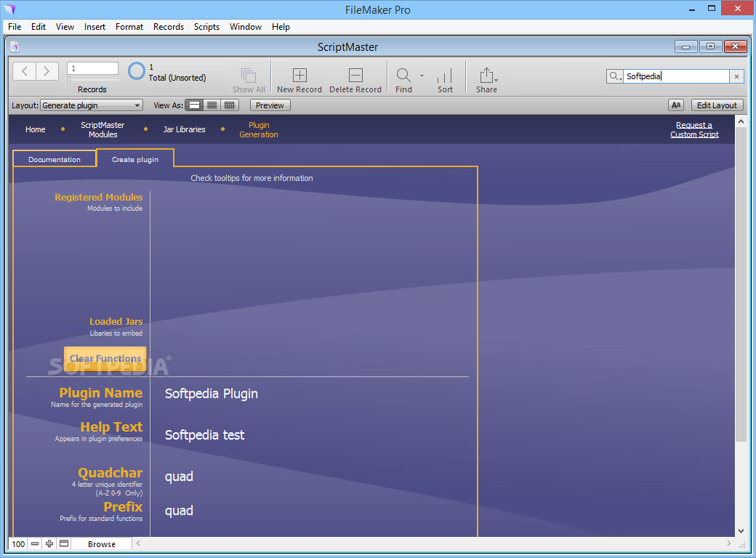
Task: Open the Window menu
Action: pos(246,26)
